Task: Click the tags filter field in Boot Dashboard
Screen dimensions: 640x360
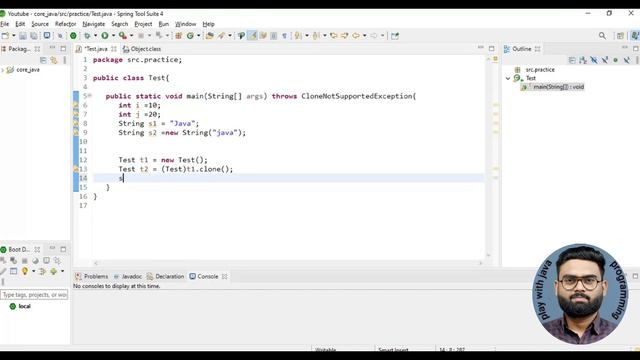Action: [34, 295]
